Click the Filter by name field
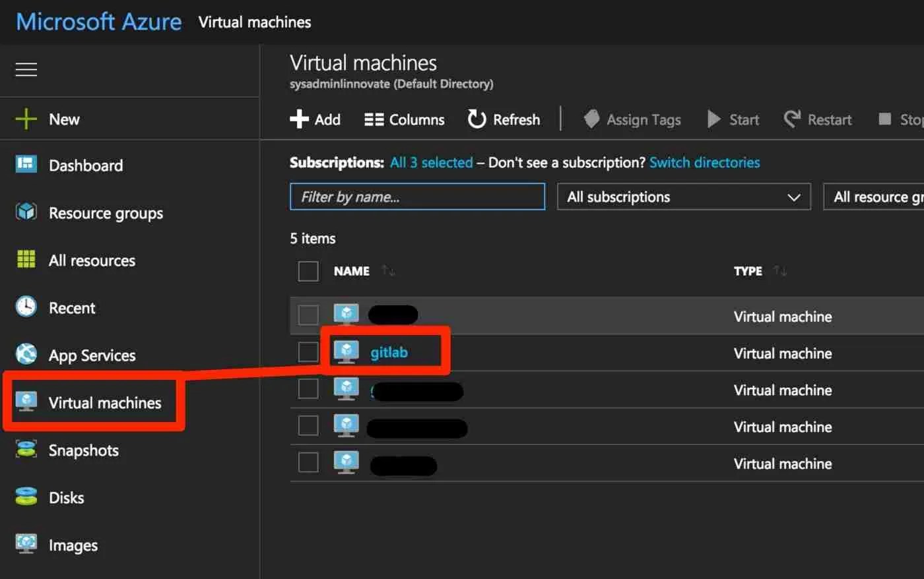924x579 pixels. (x=417, y=197)
